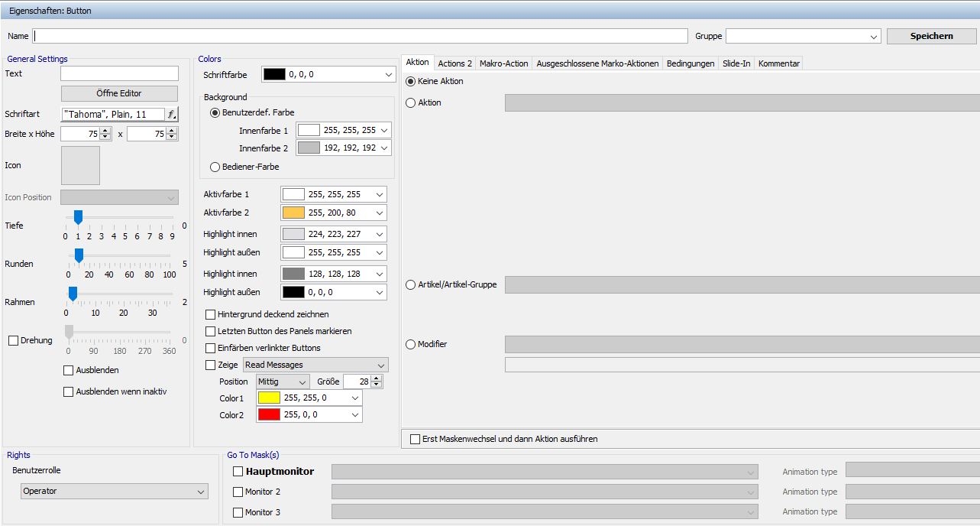
Task: Toggle Letzten Button des Panels markieren
Action: [211, 331]
